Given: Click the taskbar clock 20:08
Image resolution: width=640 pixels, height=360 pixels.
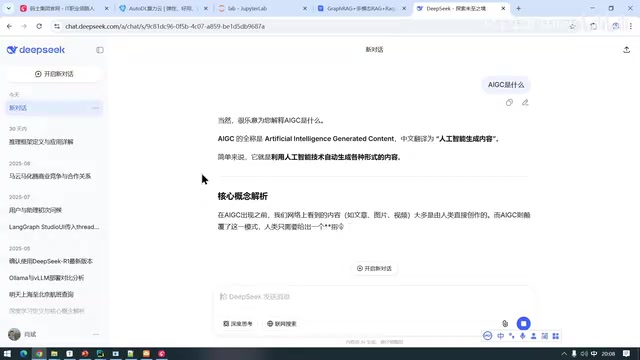Looking at the screenshot, I should (608, 354).
